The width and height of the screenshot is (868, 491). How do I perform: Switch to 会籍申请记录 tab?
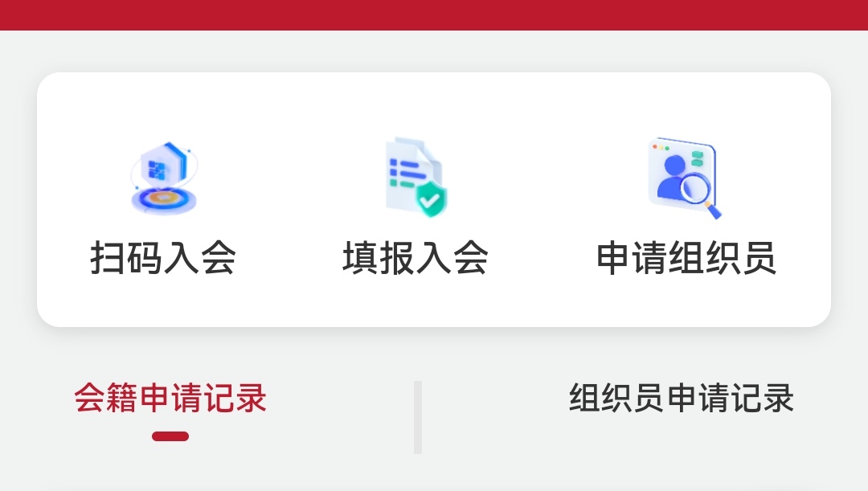click(x=170, y=398)
